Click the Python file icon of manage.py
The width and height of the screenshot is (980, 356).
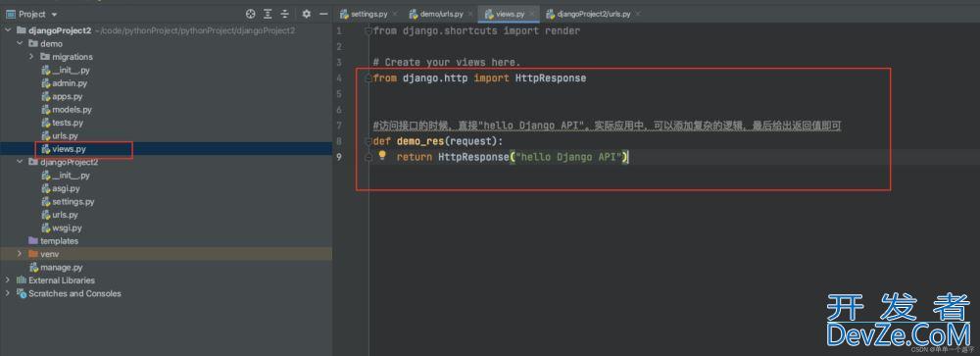33,267
